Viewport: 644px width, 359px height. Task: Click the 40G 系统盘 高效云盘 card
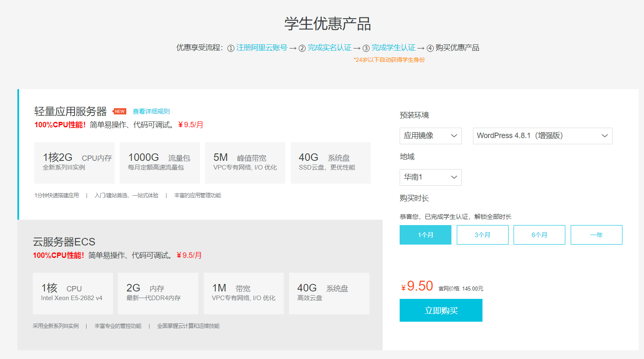pos(329,294)
